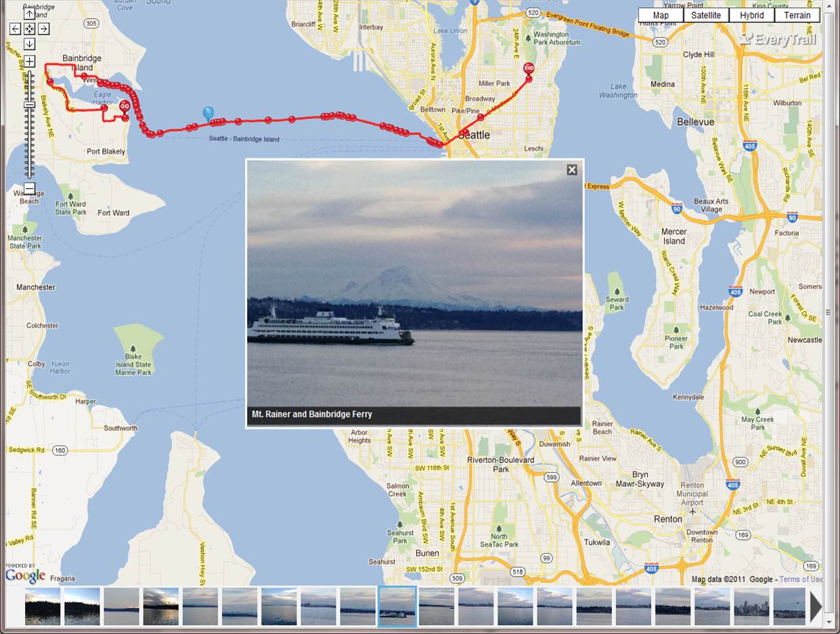Select the Terrain map type
Viewport: 840px width, 634px height.
coord(797,16)
